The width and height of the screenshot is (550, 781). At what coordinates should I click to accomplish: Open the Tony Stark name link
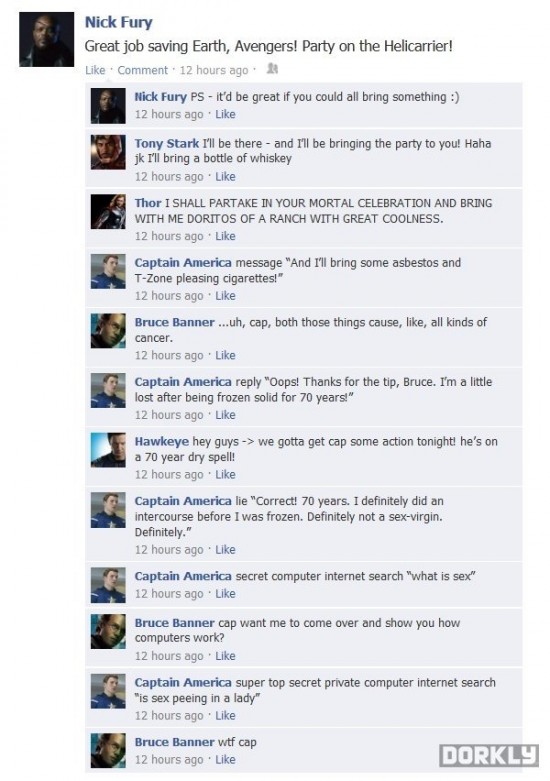tap(166, 143)
